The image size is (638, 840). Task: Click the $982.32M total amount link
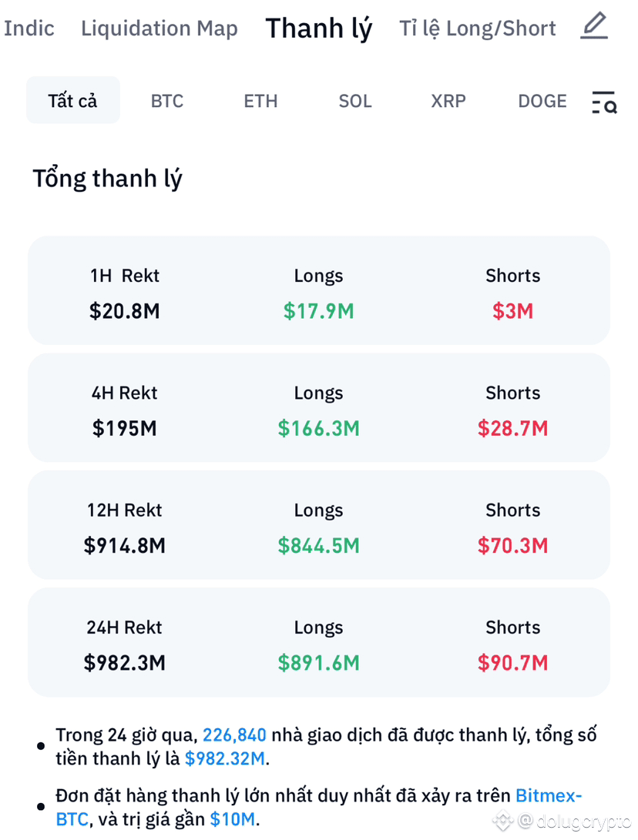(225, 758)
